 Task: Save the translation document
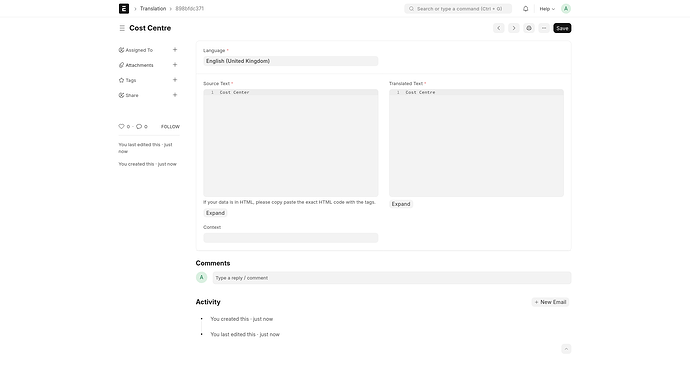562,28
